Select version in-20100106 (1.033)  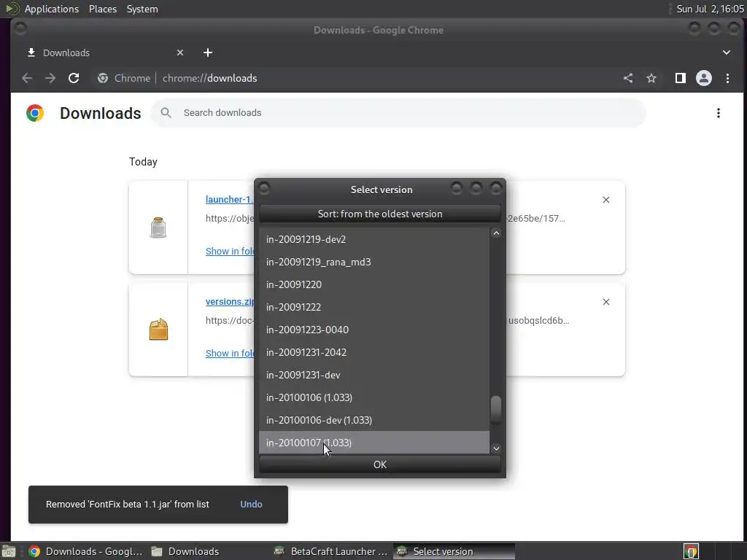tap(374, 397)
